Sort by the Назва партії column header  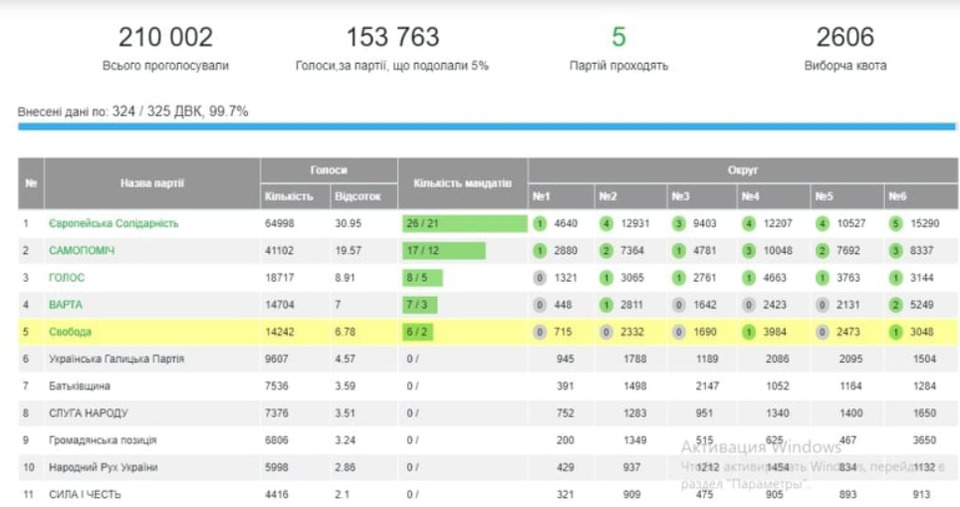pos(152,183)
